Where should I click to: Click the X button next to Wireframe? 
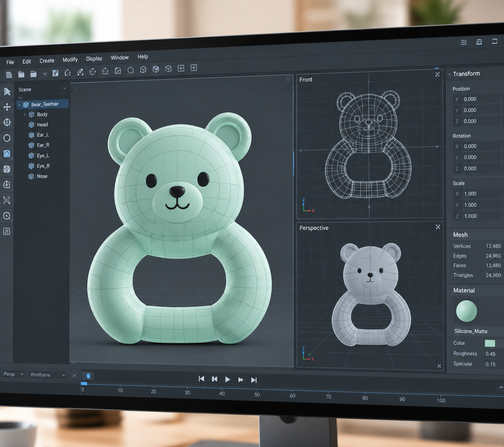pyautogui.click(x=75, y=375)
